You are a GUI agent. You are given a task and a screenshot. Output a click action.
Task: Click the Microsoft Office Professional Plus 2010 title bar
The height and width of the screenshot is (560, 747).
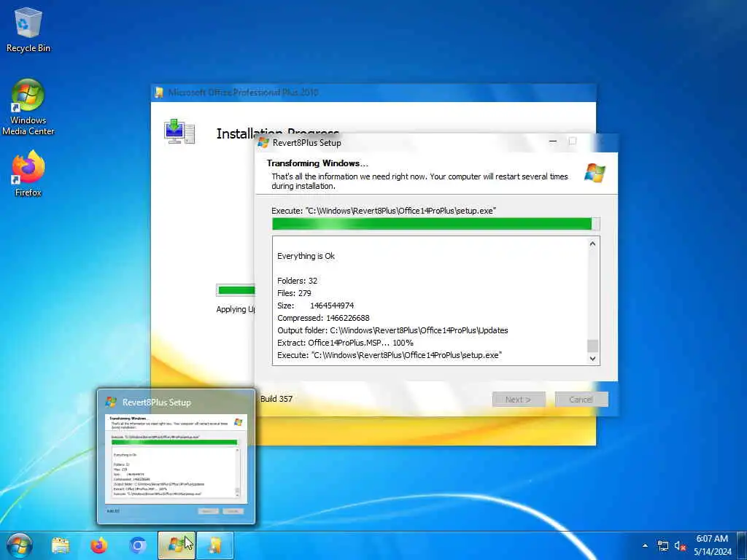(x=373, y=93)
